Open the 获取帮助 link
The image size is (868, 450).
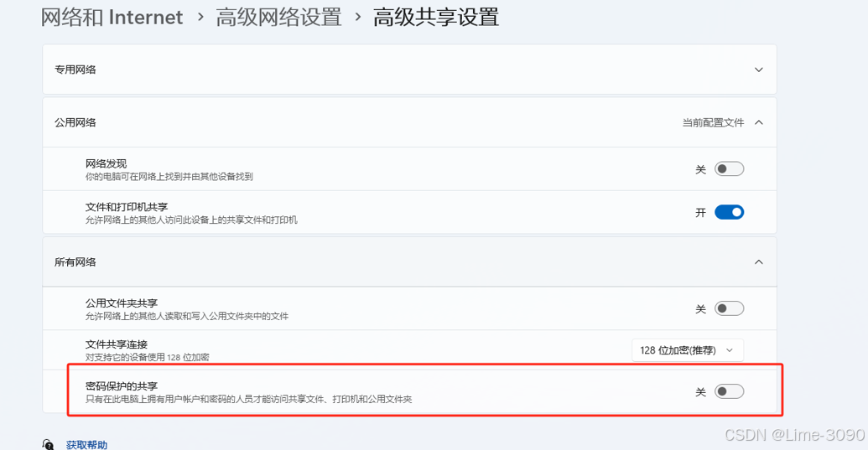pos(87,444)
